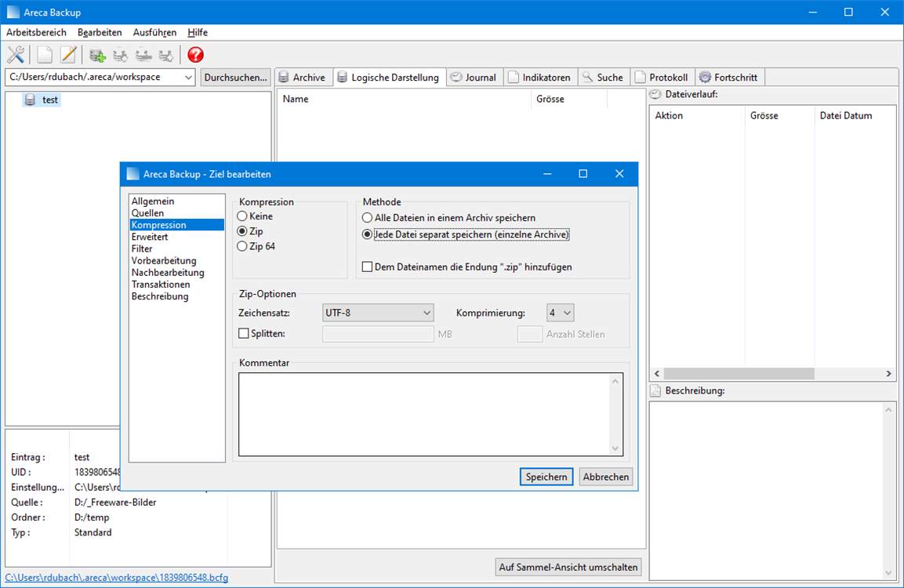904x588 pixels.
Task: Click the Indikatoren tab's page icon
Action: [x=513, y=78]
